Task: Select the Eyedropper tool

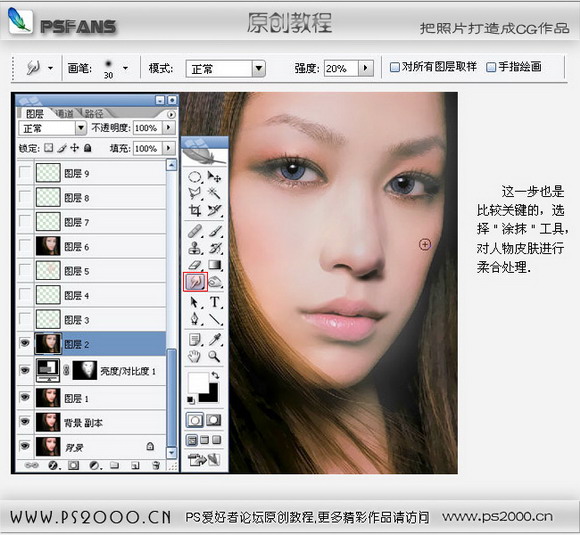Action: (215, 339)
